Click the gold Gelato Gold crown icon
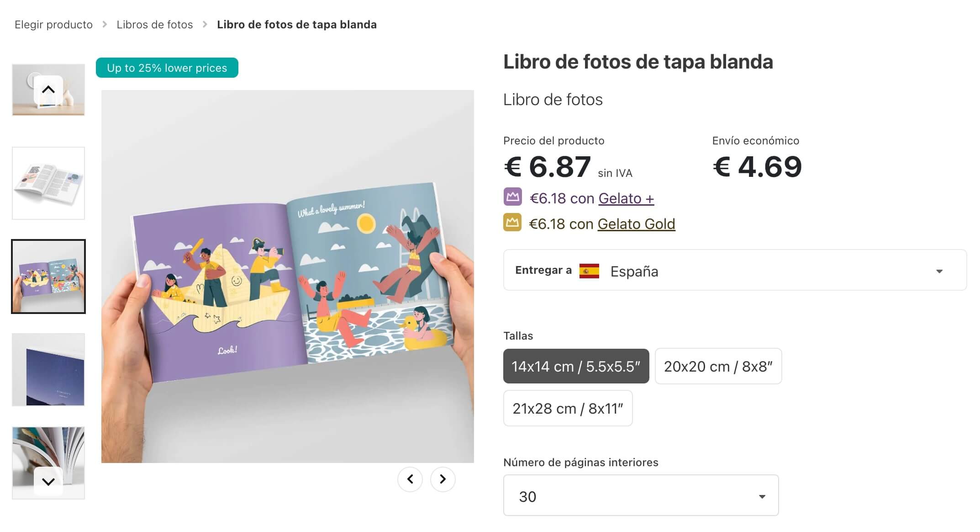 click(x=513, y=223)
